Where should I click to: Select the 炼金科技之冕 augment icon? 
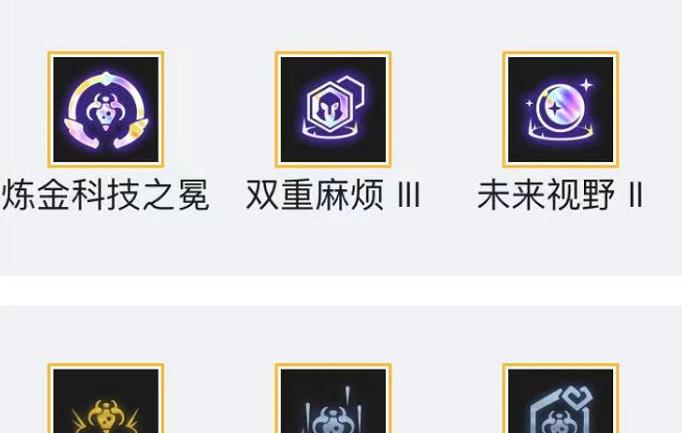(x=106, y=109)
